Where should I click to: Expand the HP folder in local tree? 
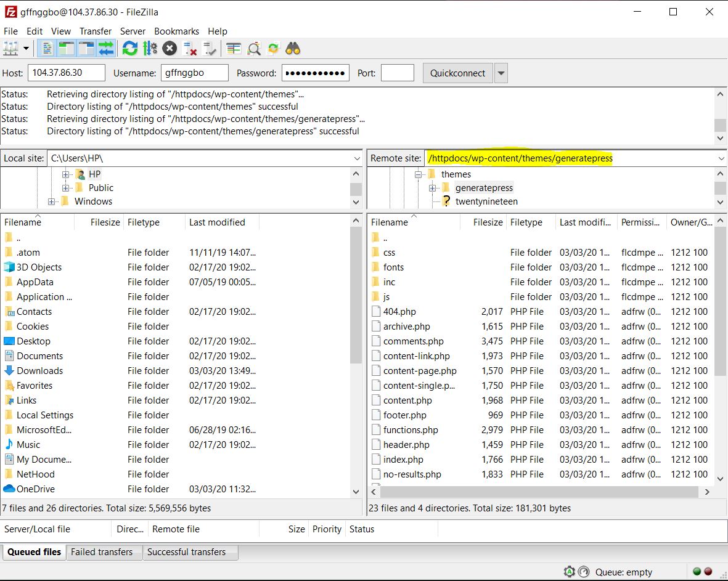pos(65,174)
